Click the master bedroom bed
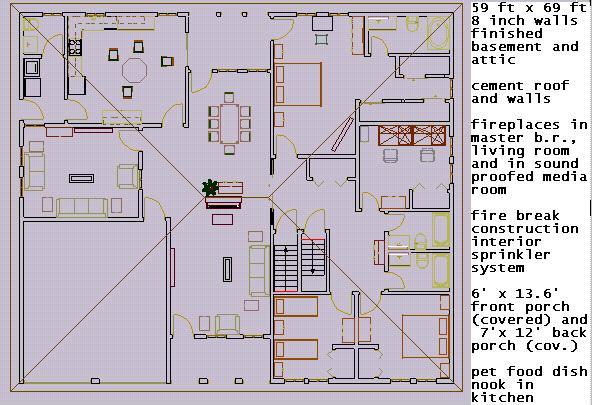593x405 pixels. pyautogui.click(x=298, y=84)
